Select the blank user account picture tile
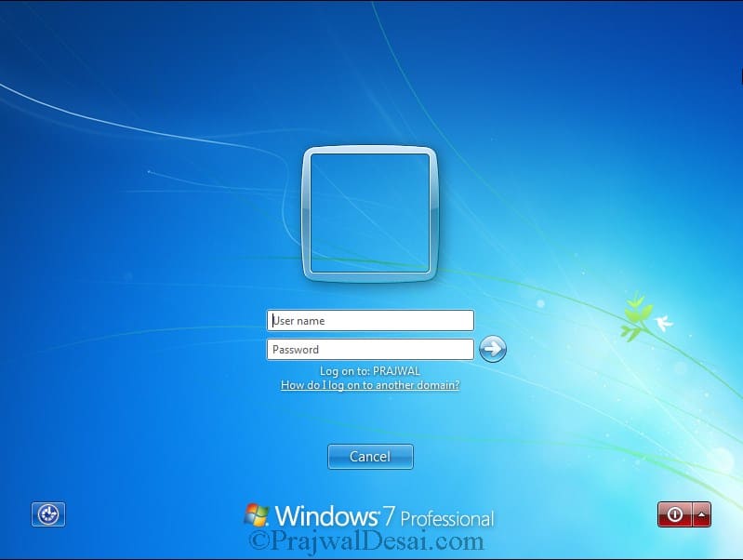The image size is (743, 560). point(370,213)
